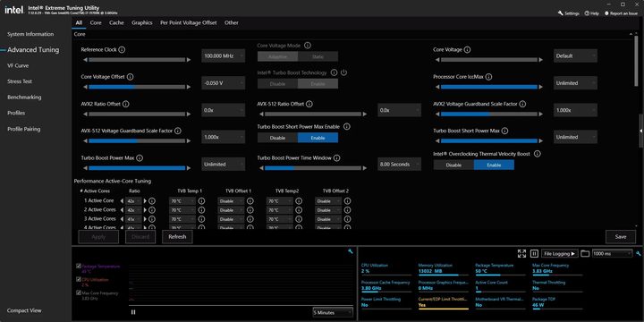Viewport: 644px width, 322px height.
Task: Collapse the Core section chevron
Action: click(x=631, y=35)
